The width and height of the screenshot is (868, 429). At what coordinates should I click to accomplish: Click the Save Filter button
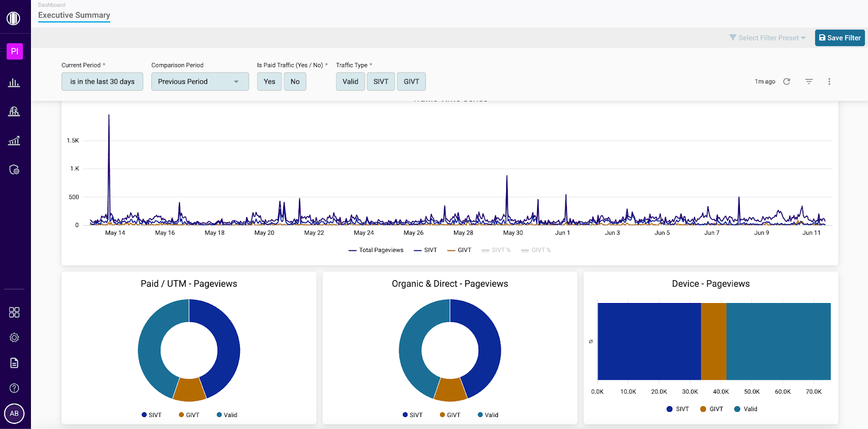839,38
